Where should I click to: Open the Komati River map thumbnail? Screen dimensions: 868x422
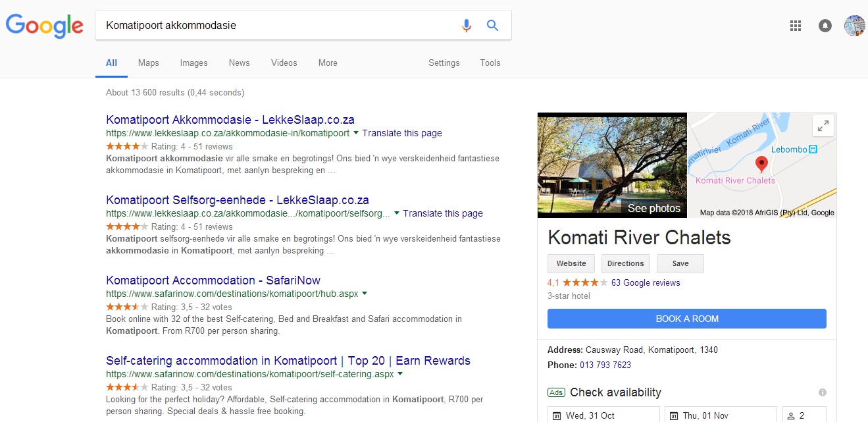pyautogui.click(x=762, y=165)
